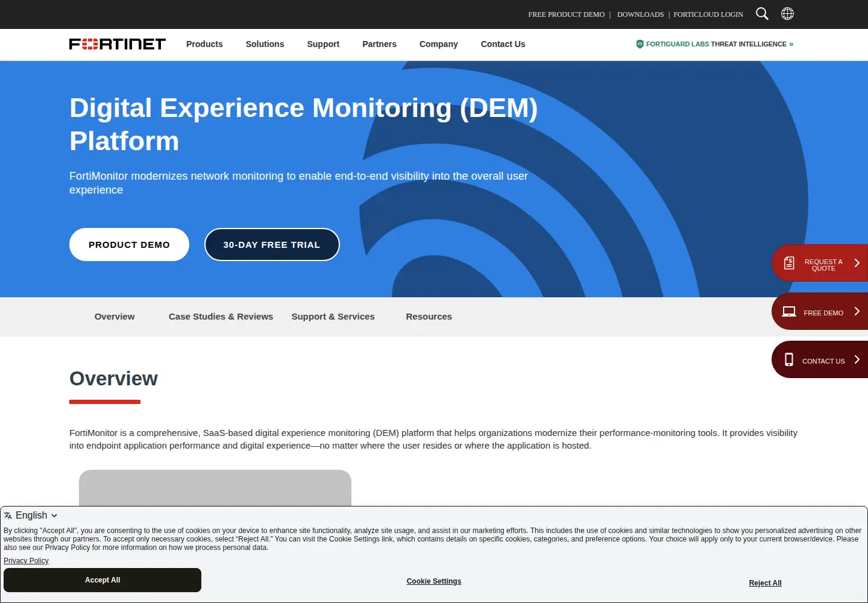Viewport: 868px width, 603px height.
Task: Click the Overview section heading
Action: pyautogui.click(x=114, y=379)
